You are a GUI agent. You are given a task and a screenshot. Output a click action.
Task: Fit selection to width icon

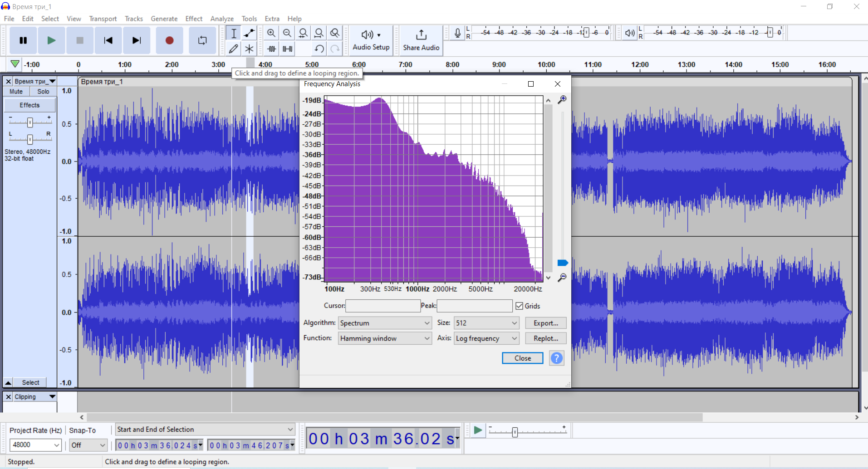[303, 33]
